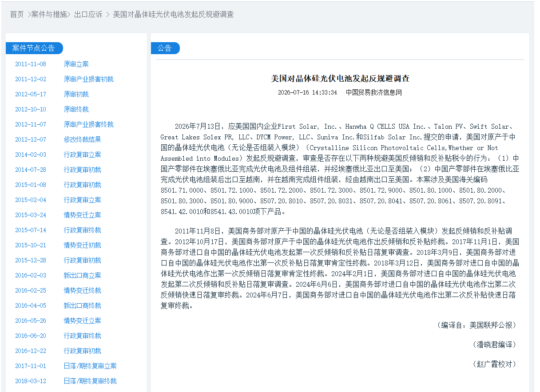
Task: Click the date 2015-02-04
Action: tap(31, 200)
